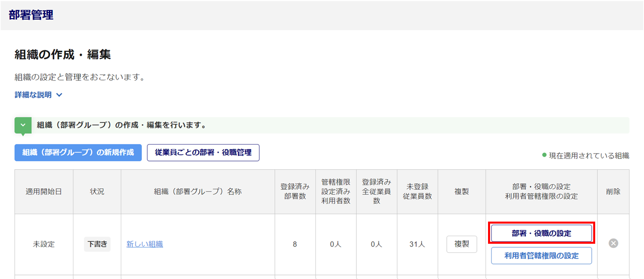Click the 未設定 start date cell
Screen dimensions: 644x279
[44, 244]
